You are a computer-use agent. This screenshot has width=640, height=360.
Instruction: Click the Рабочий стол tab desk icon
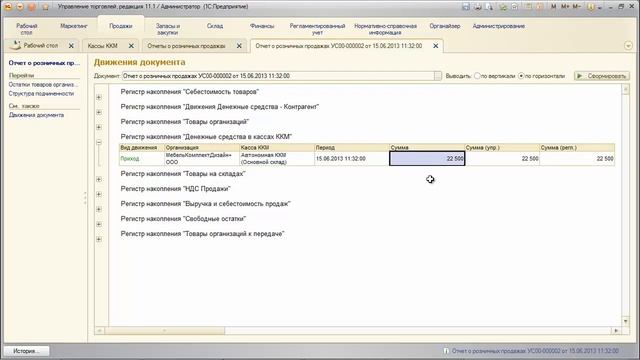[x=15, y=45]
